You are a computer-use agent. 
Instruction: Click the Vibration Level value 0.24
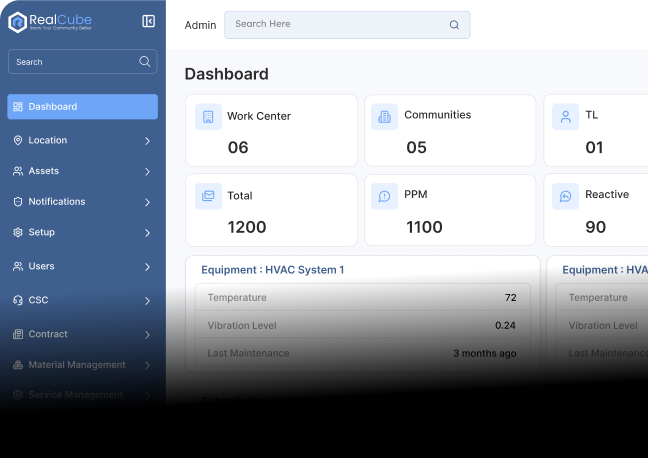(505, 325)
